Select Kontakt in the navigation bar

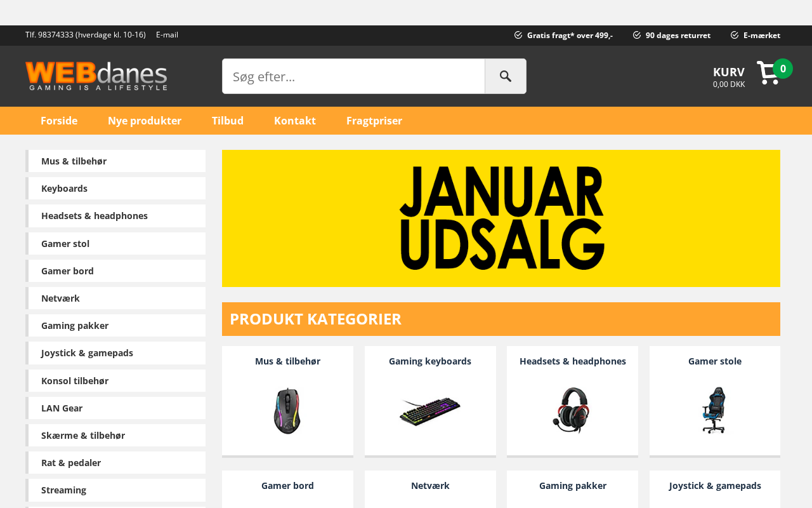pos(295,121)
